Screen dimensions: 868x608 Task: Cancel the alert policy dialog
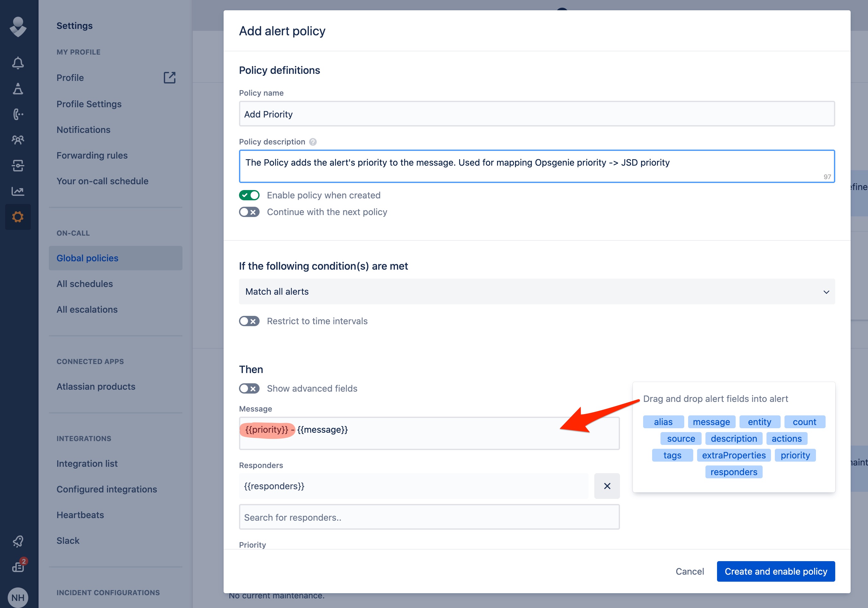point(690,571)
